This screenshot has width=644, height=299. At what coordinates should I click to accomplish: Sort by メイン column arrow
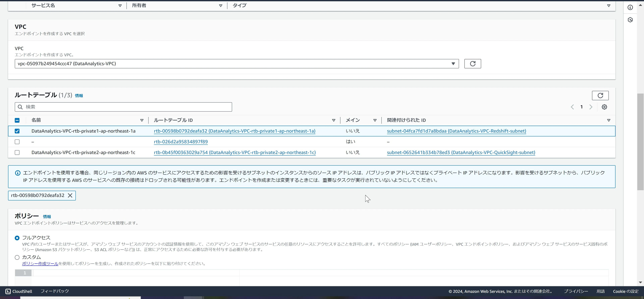point(375,120)
